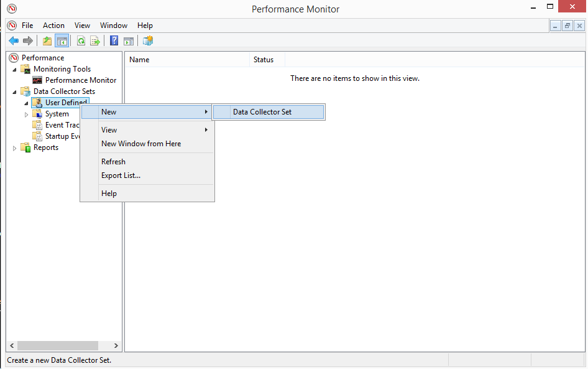Open Help via blue question mark icon
Viewport: 588px width, 369px height.
pyautogui.click(x=114, y=41)
